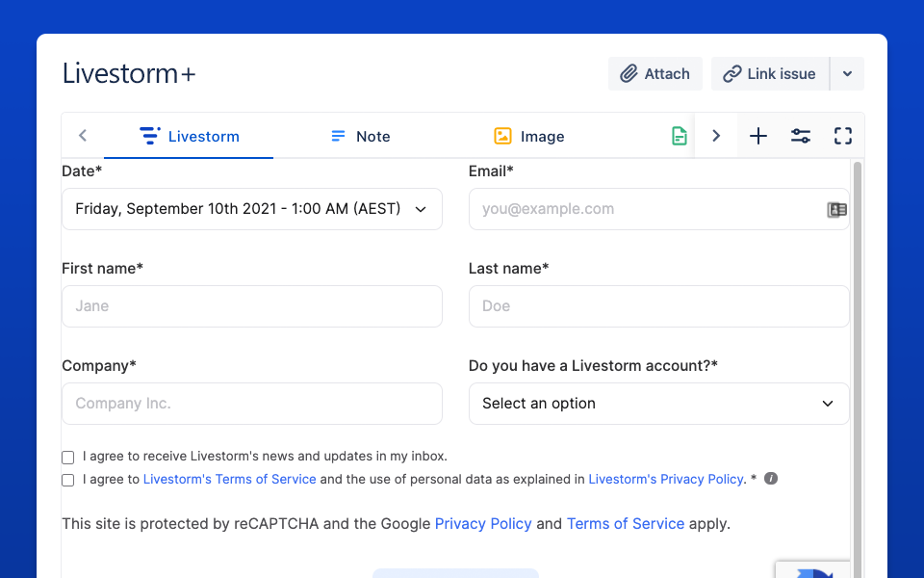Open Livestorm's Privacy Policy link
Viewport: 924px width, 578px height.
[x=666, y=479]
